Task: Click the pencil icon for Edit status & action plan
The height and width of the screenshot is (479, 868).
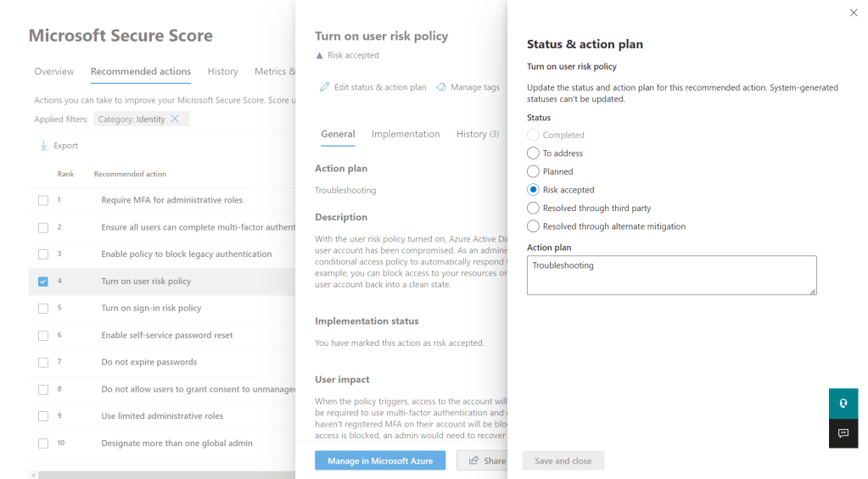Action: [324, 87]
